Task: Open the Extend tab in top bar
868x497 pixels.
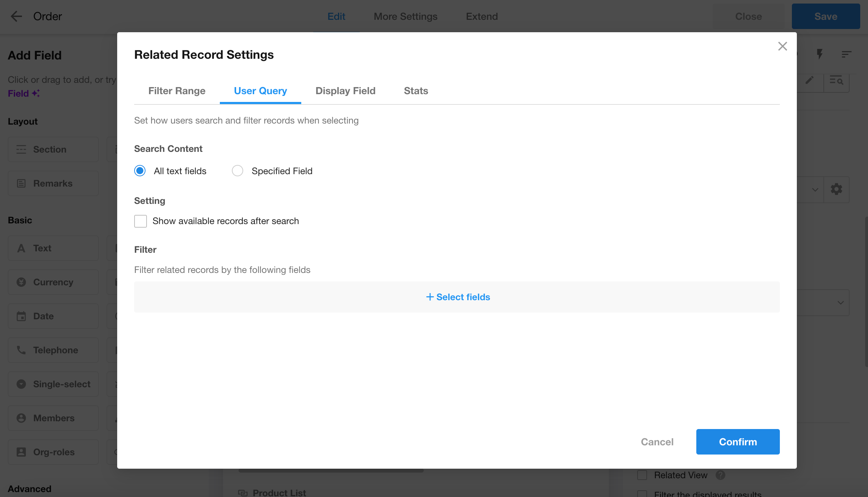Action: (481, 16)
